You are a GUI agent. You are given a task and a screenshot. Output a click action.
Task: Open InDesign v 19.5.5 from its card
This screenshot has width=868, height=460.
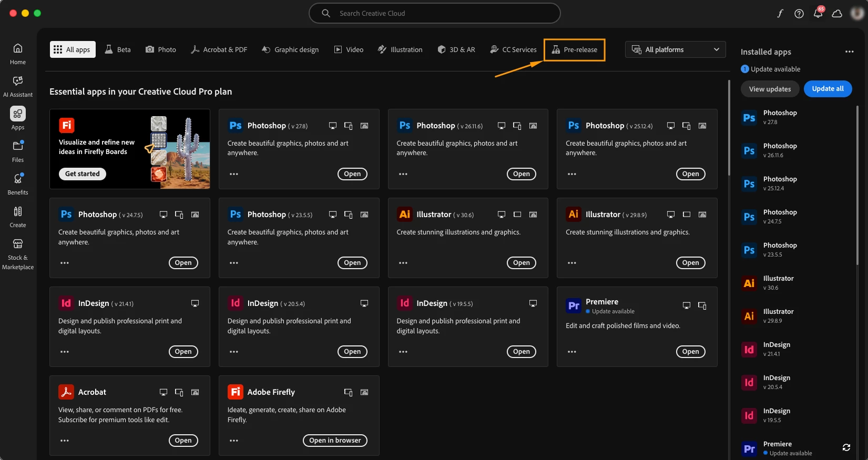[522, 352]
